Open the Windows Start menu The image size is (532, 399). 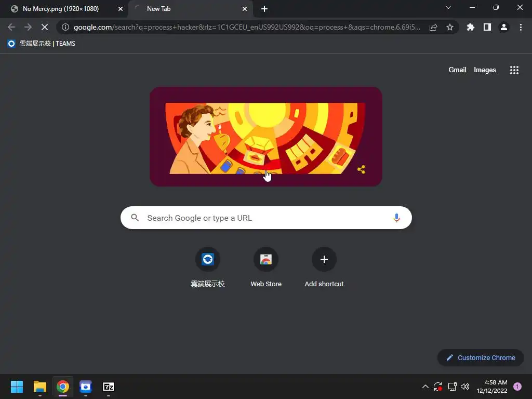tap(17, 387)
